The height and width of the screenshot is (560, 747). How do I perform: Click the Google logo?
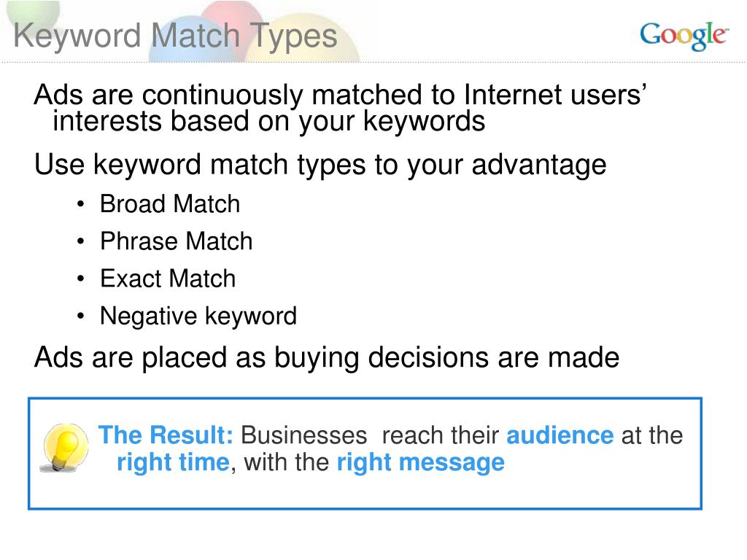[x=684, y=36]
